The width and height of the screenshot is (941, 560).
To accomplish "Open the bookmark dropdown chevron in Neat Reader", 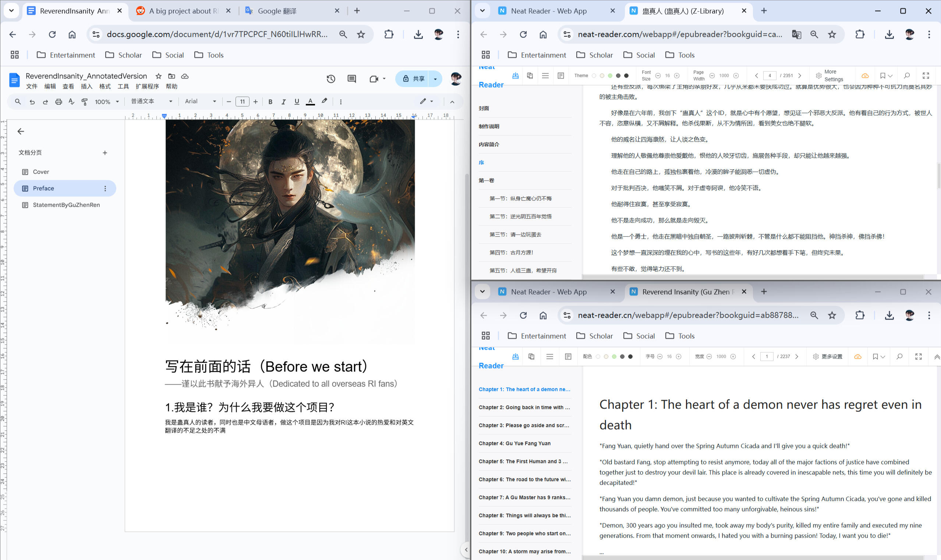I will click(890, 75).
